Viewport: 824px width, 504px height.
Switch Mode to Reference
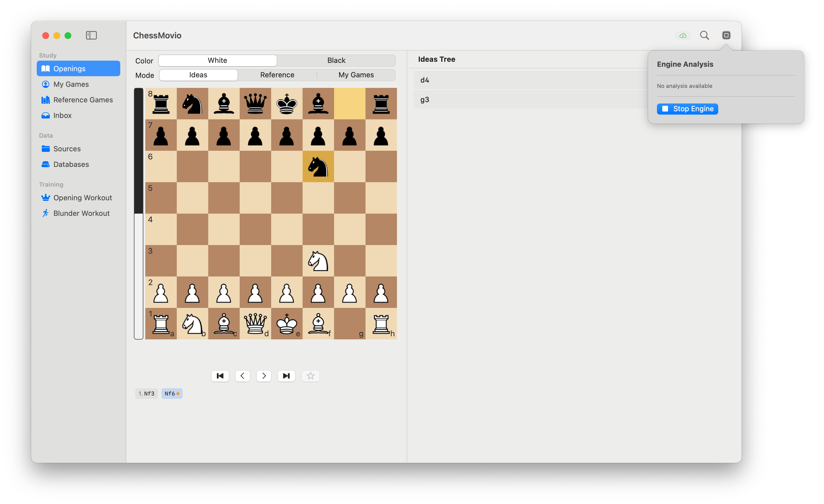click(277, 75)
